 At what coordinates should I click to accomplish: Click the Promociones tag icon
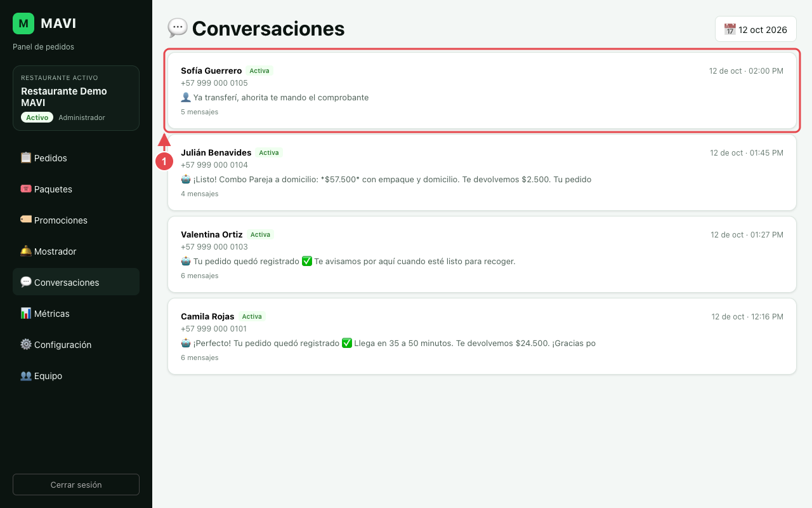[x=26, y=220]
